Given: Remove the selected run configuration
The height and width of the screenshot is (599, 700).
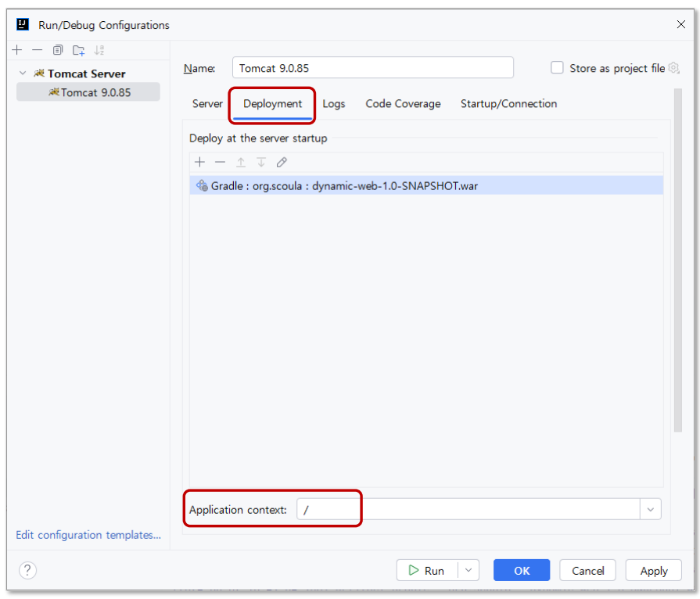Looking at the screenshot, I should (x=37, y=50).
